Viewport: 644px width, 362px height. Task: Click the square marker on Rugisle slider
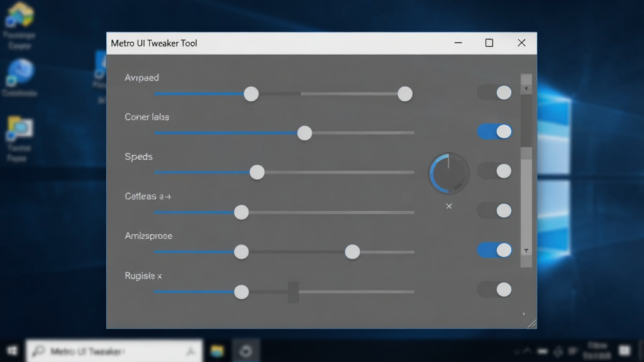tap(293, 292)
